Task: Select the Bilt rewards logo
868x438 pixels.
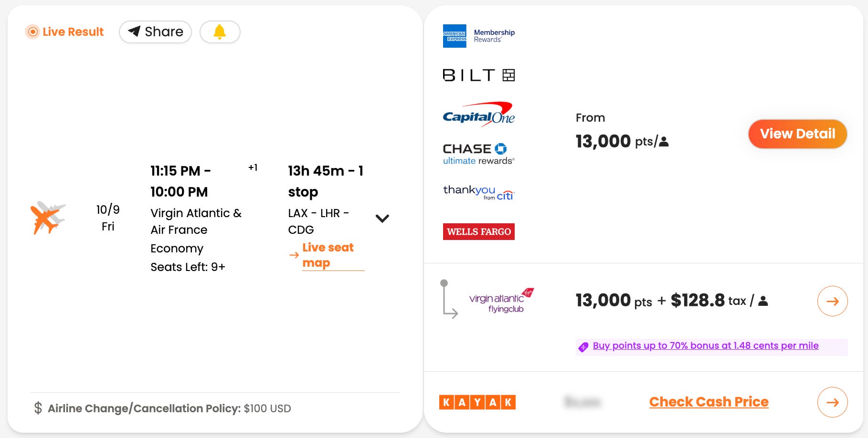Action: (478, 75)
